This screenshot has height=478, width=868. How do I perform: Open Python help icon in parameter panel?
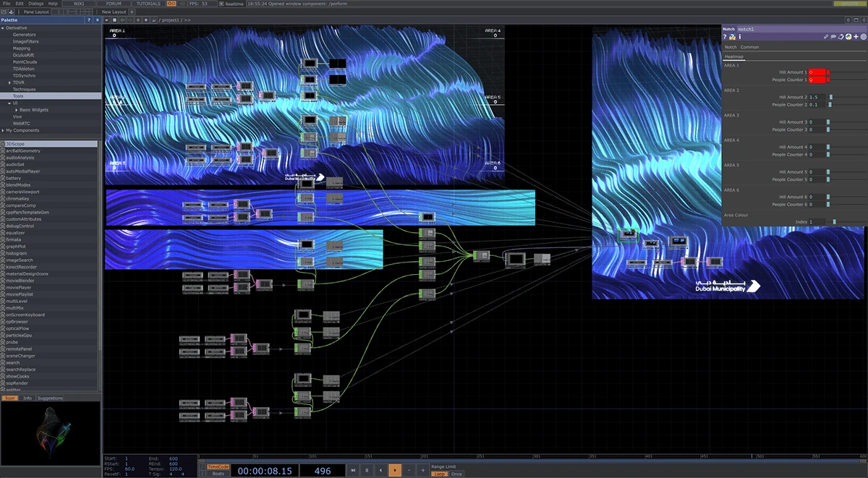point(732,37)
